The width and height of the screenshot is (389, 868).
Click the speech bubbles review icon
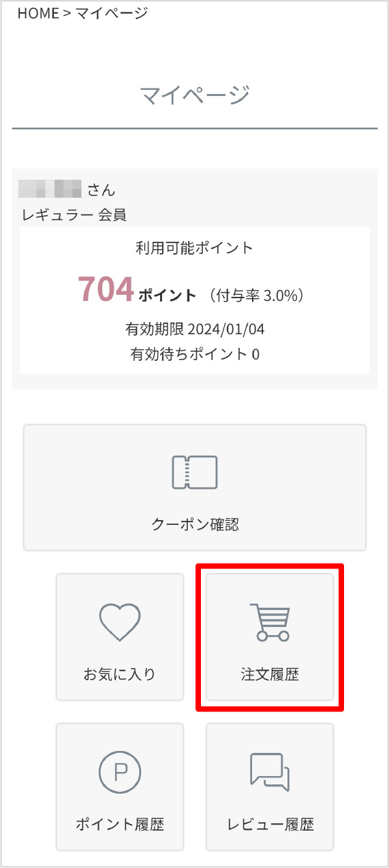[270, 772]
